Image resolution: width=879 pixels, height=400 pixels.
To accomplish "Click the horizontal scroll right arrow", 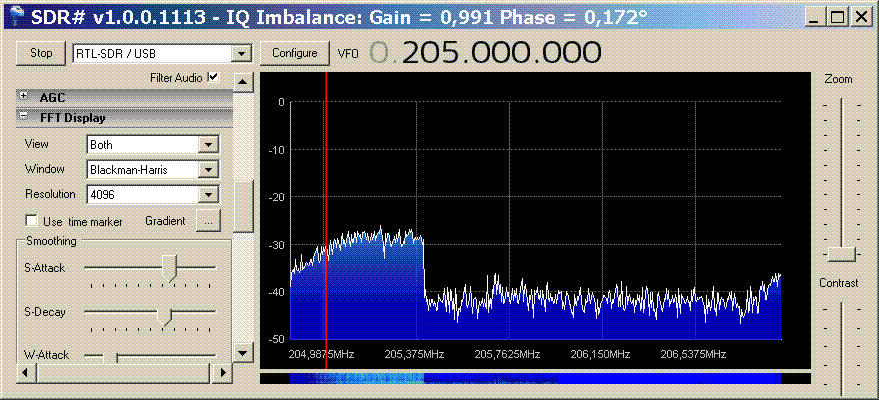I will point(223,371).
